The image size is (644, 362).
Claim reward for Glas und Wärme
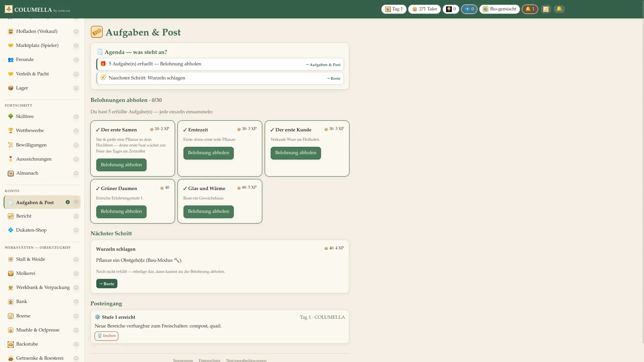[x=209, y=212]
